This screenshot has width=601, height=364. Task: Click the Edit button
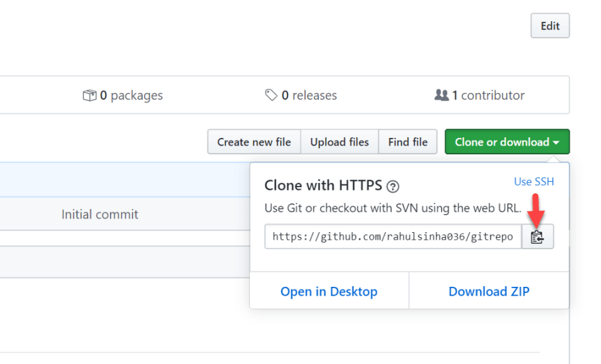[550, 26]
